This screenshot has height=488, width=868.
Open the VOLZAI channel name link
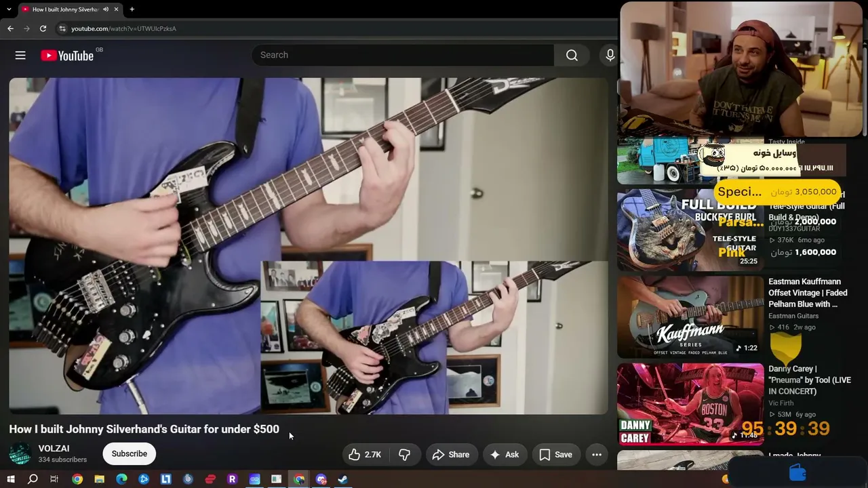54,449
